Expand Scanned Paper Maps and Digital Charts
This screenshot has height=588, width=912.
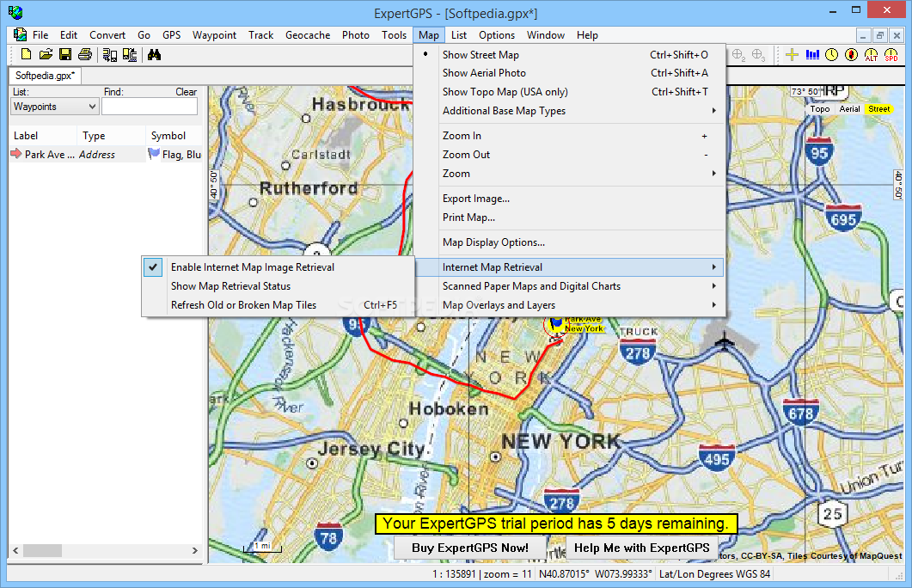pos(570,286)
